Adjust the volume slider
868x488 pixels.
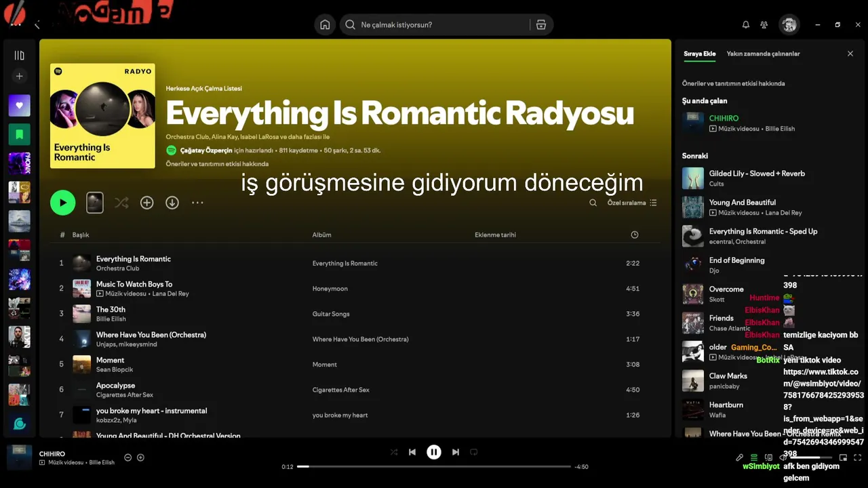pos(812,457)
